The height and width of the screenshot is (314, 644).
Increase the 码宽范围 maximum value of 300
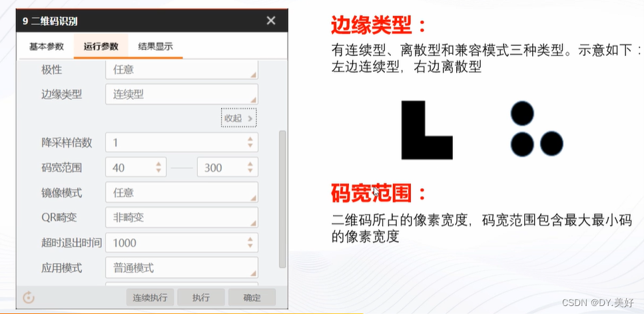250,164
